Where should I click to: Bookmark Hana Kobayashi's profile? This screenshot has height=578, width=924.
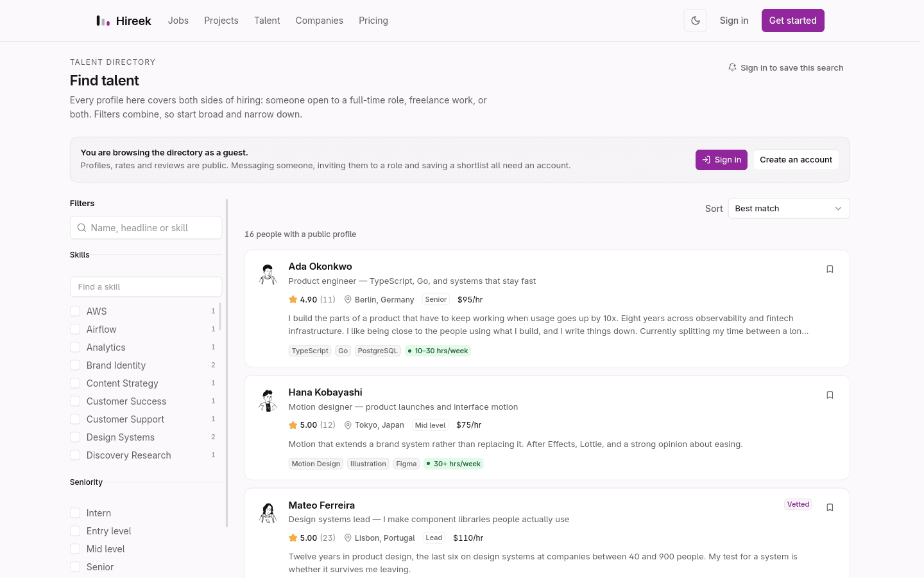[830, 395]
